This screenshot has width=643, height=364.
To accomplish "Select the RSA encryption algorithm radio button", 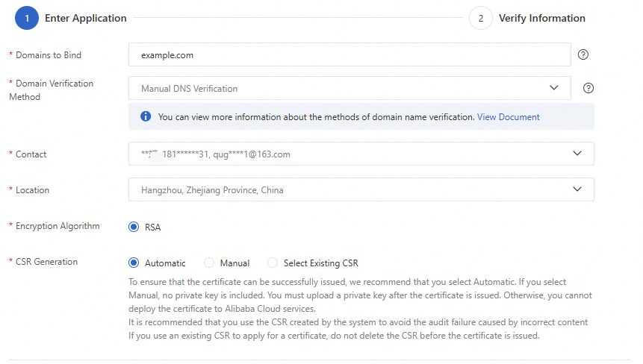I will pos(134,227).
